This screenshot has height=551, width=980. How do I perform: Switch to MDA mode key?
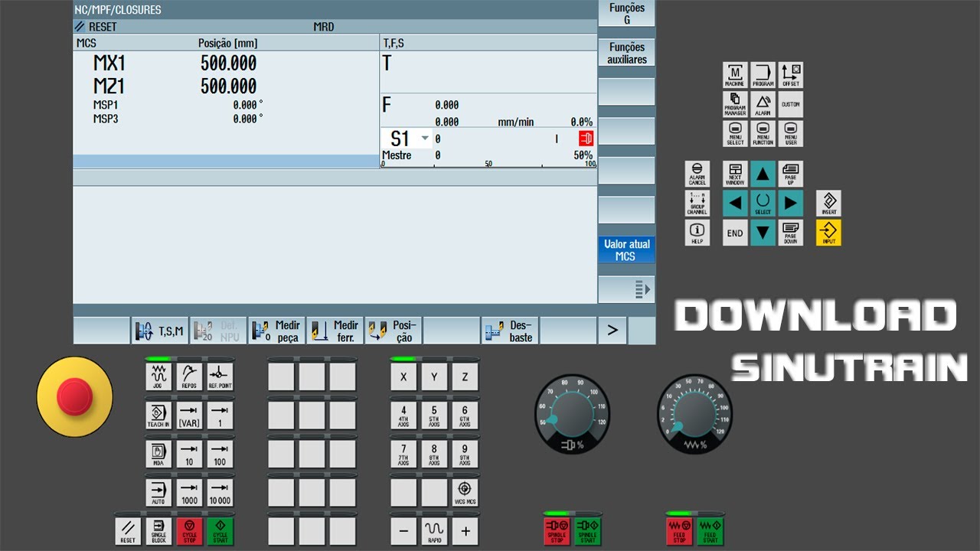click(x=158, y=454)
